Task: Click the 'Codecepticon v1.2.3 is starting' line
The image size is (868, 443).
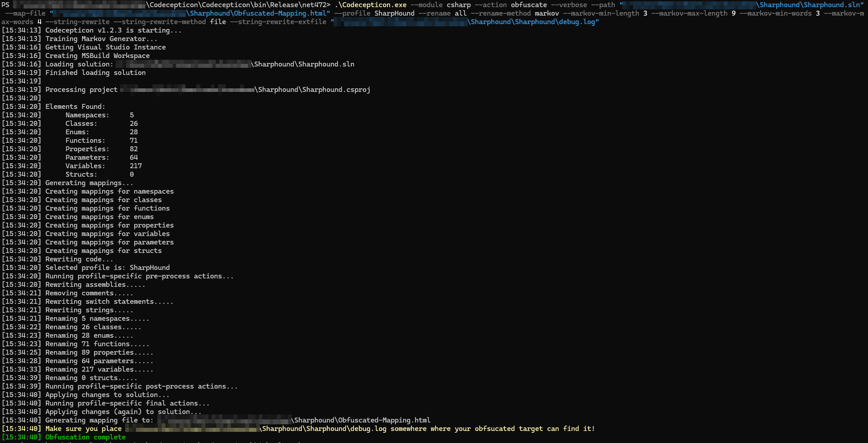Action: (113, 30)
